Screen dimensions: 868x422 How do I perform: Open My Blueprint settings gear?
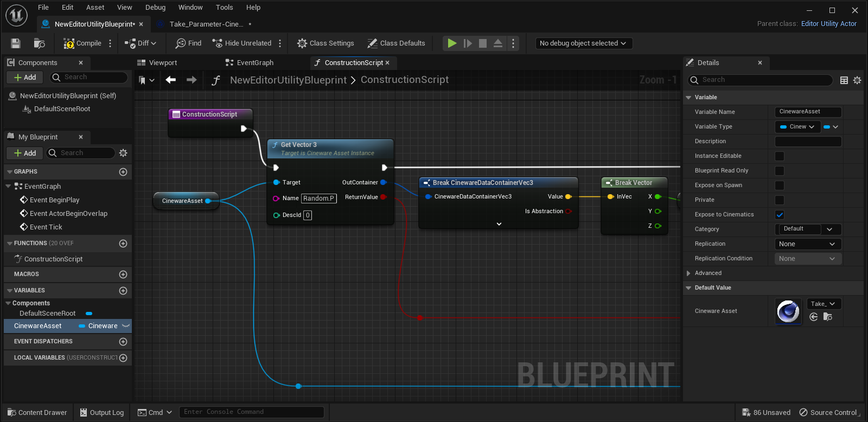pos(123,153)
